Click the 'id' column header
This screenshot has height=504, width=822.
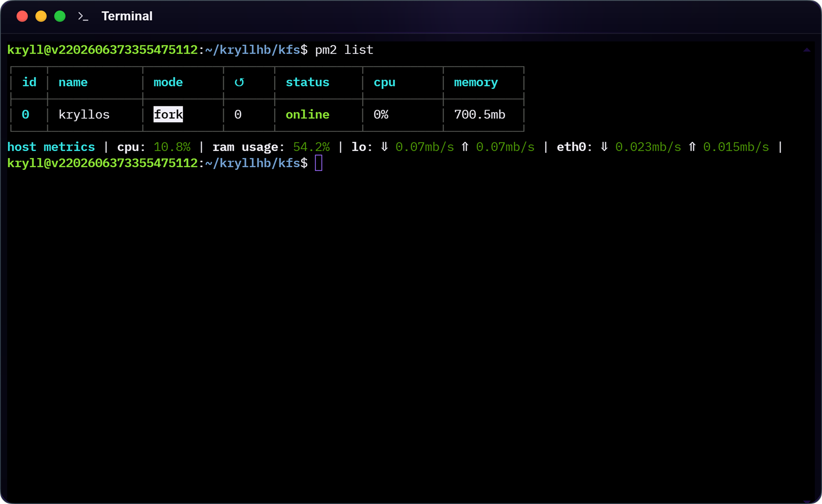point(29,82)
